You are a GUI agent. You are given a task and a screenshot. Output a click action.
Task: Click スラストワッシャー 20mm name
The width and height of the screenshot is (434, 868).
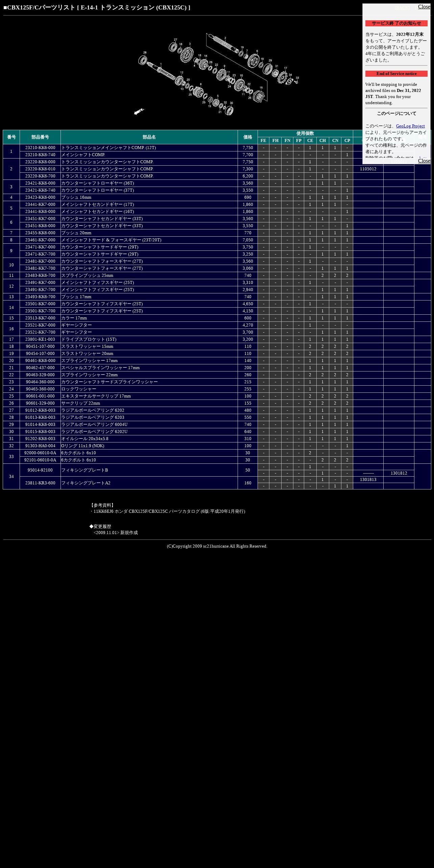click(x=87, y=354)
